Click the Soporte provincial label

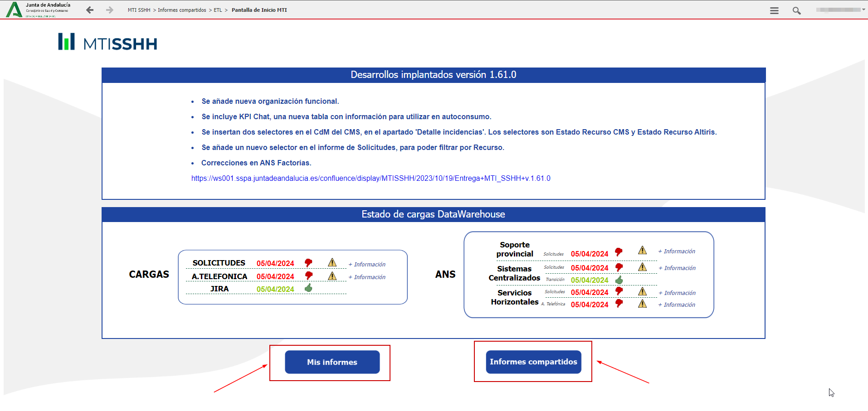pyautogui.click(x=515, y=249)
